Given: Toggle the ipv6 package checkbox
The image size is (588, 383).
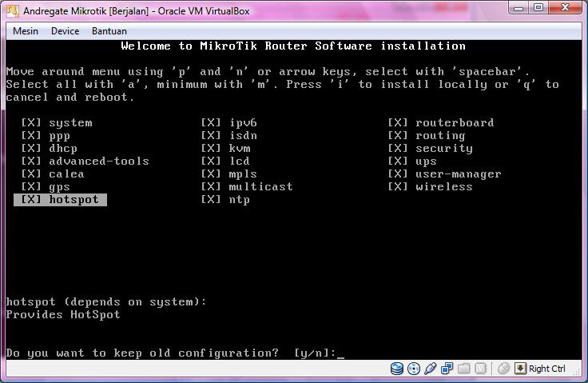Looking at the screenshot, I should click(211, 123).
